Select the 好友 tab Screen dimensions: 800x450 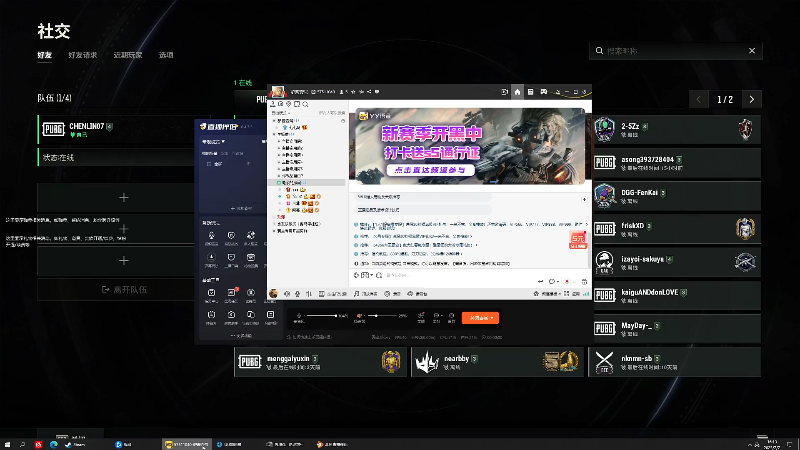pyautogui.click(x=44, y=55)
